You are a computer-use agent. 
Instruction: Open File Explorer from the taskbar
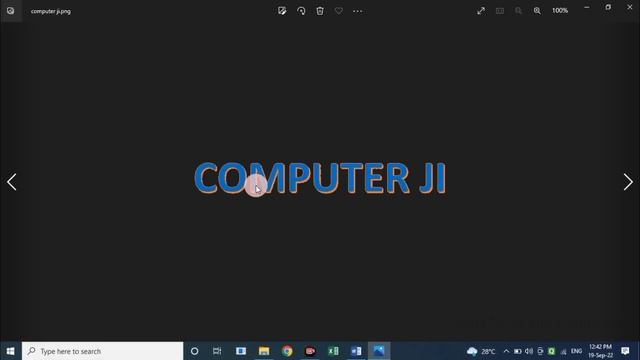click(x=264, y=351)
